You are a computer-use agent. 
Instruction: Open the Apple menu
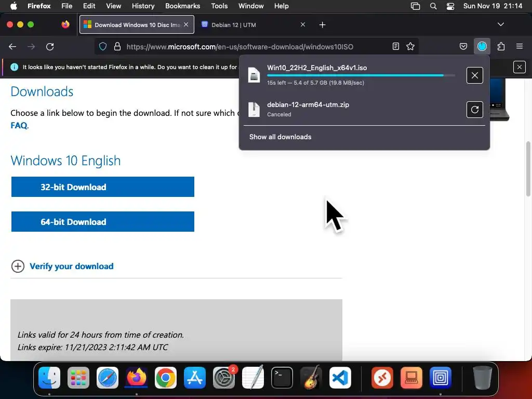click(x=13, y=6)
